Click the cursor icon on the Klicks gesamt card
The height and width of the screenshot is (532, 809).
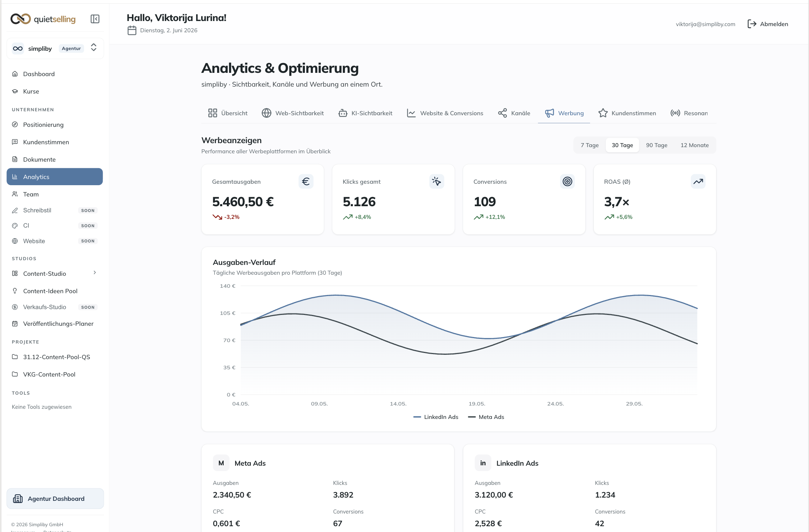pos(437,181)
